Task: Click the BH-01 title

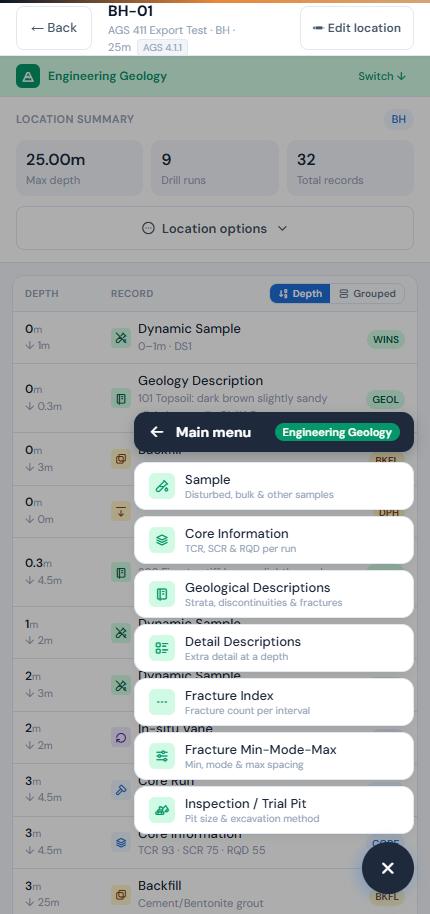Action: point(131,10)
